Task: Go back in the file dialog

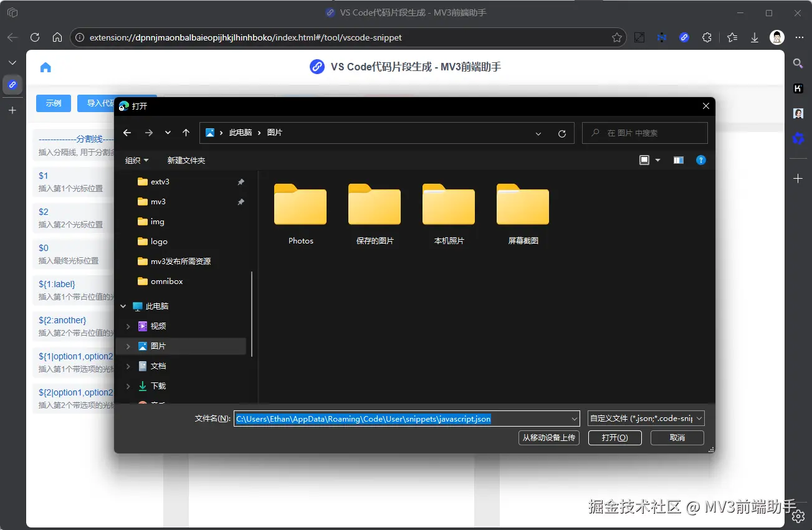Action: tap(127, 133)
